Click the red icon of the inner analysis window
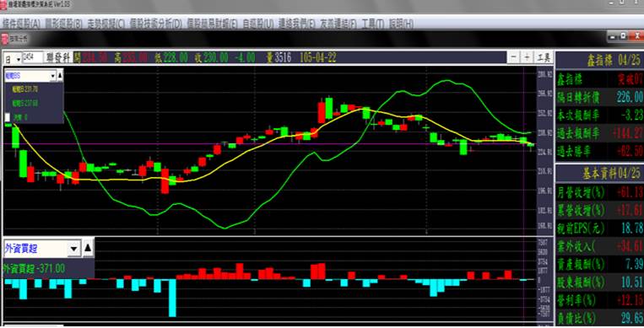 [x=4, y=39]
